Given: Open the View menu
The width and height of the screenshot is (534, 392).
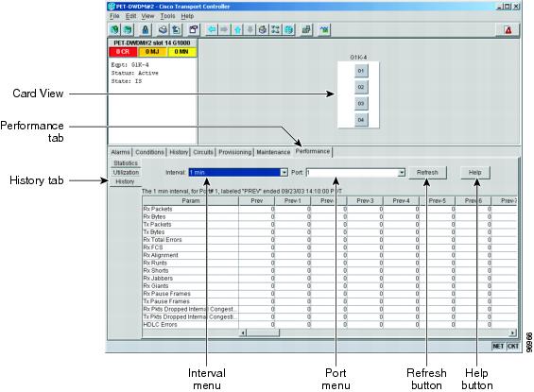Looking at the screenshot, I should (147, 16).
